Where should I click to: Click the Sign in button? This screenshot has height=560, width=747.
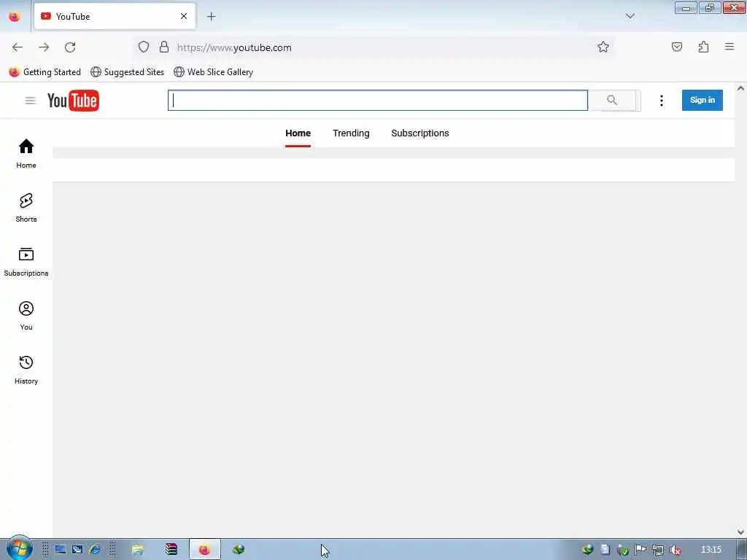703,100
